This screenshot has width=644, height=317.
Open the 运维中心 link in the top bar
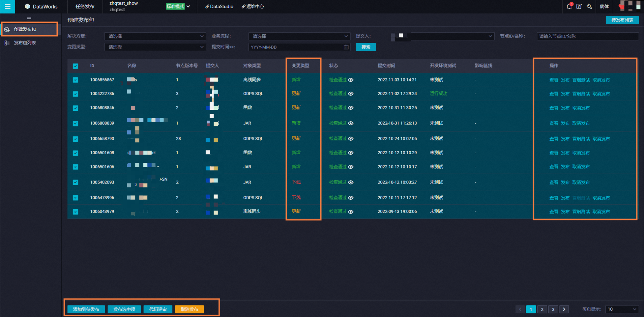[x=253, y=6]
